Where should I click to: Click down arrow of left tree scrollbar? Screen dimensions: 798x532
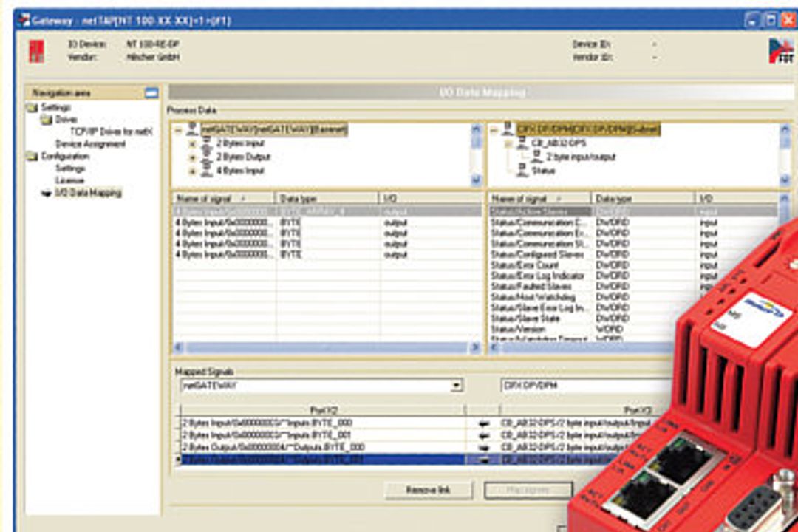tap(477, 180)
